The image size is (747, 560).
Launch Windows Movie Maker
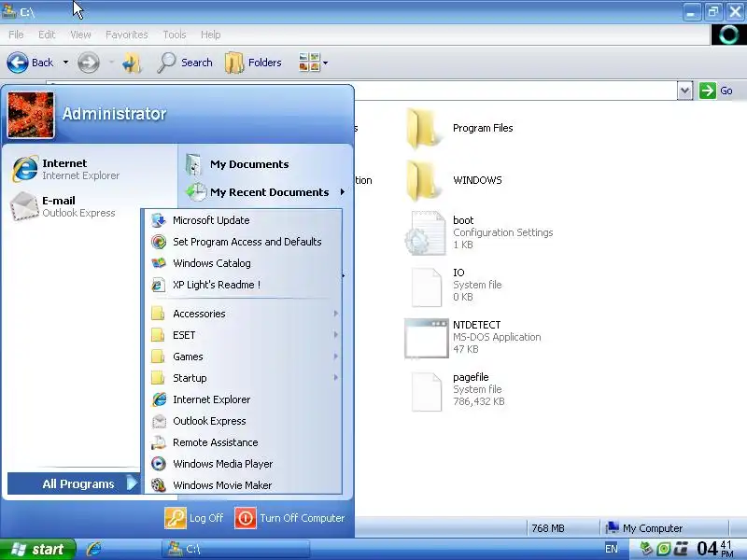tap(243, 485)
